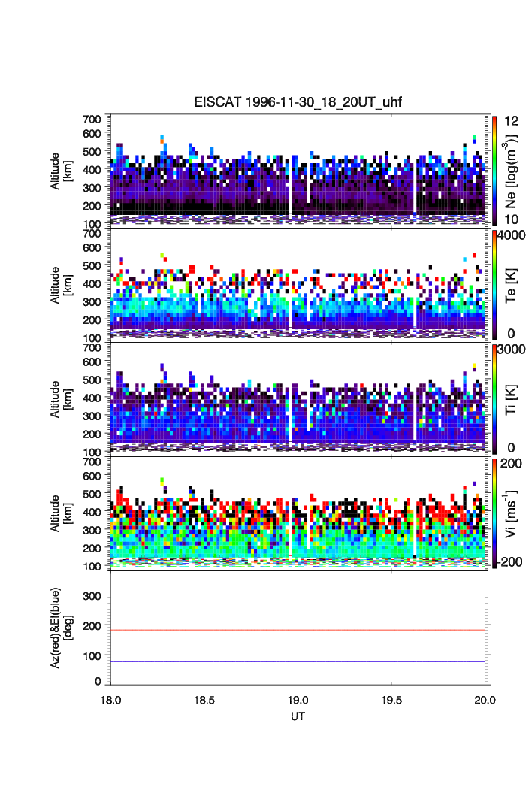Image resolution: width=532 pixels, height=799 pixels.
Task: Click the 19.5 tick label on x-axis
Action: (x=391, y=700)
